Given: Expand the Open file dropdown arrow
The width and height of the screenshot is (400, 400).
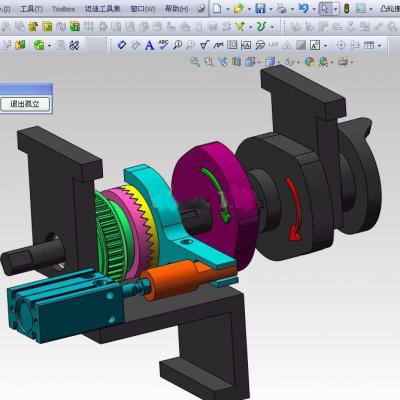Looking at the screenshot, I should click(249, 9).
